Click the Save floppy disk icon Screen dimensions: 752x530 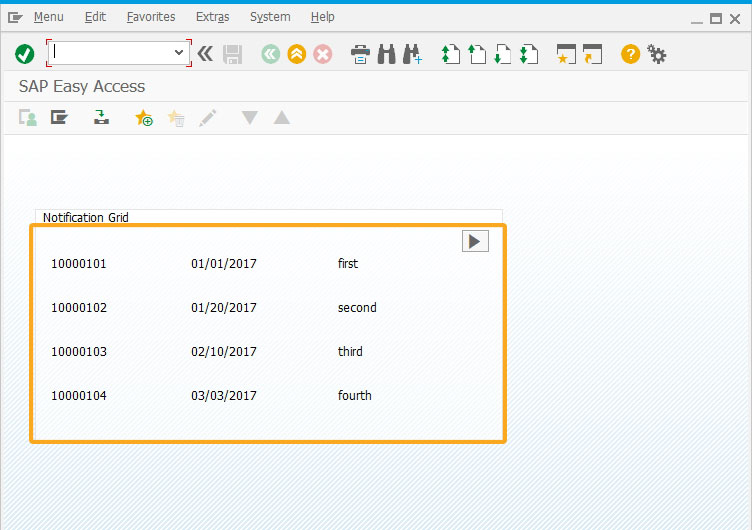(233, 54)
